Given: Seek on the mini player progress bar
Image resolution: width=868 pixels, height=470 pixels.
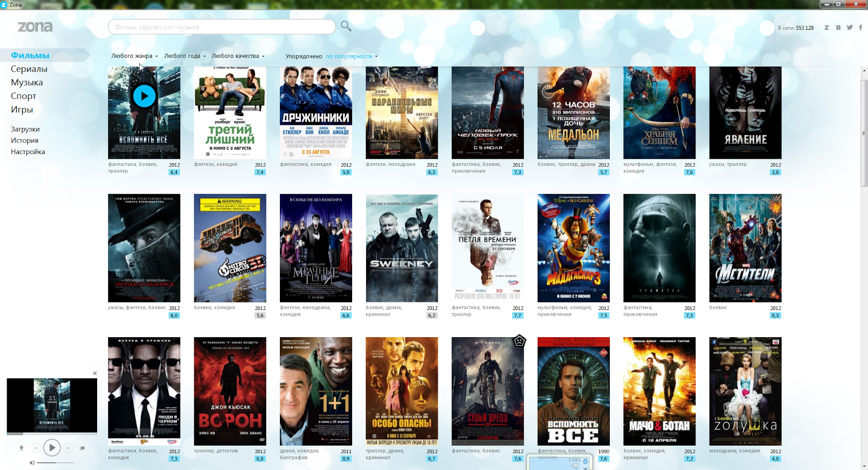Looking at the screenshot, I should pyautogui.click(x=52, y=434).
